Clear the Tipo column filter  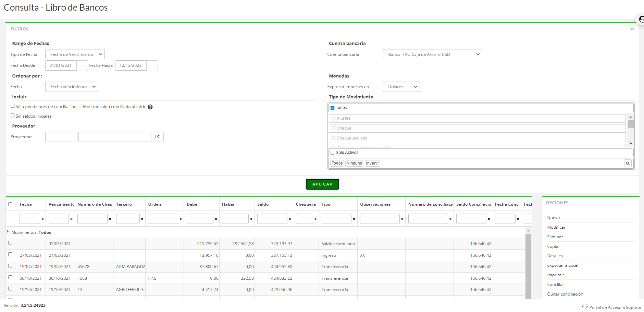pyautogui.click(x=354, y=219)
